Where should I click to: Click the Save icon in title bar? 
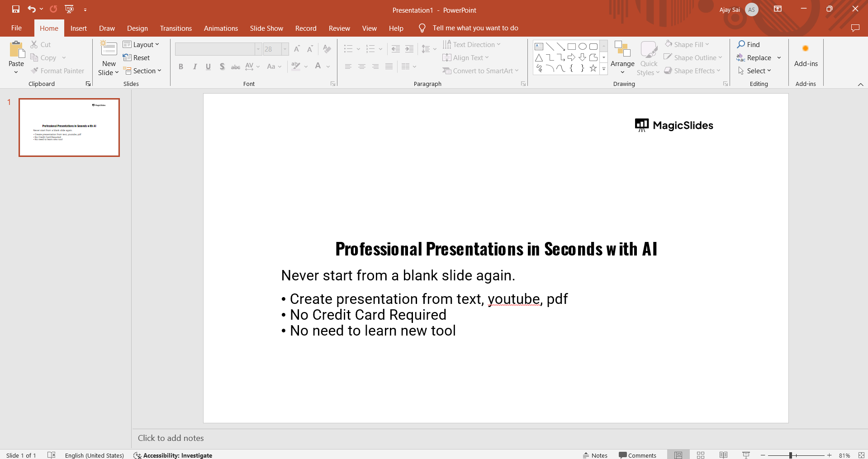[16, 9]
